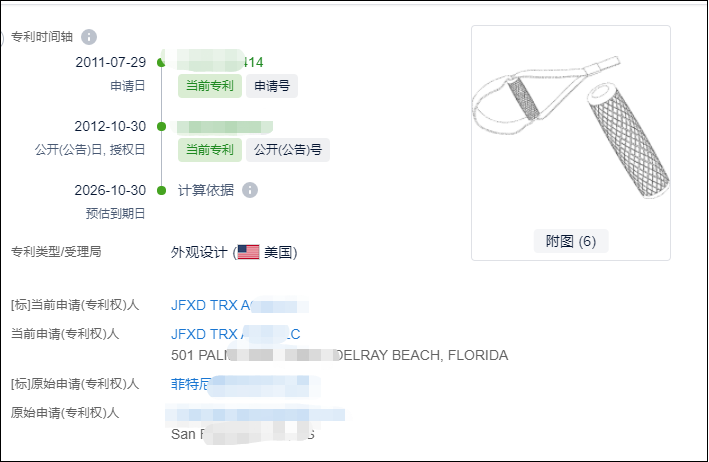Click the 当前专利 tag beside 申请号
This screenshot has width=709, height=462.
[x=209, y=86]
